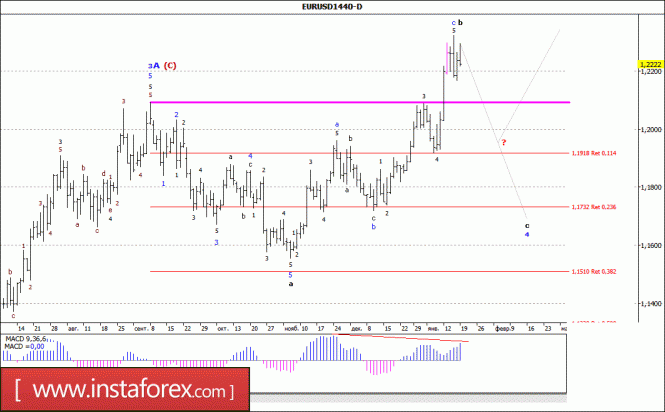Click the date label 21 on time axis
The image size is (665, 412).
tap(37, 328)
